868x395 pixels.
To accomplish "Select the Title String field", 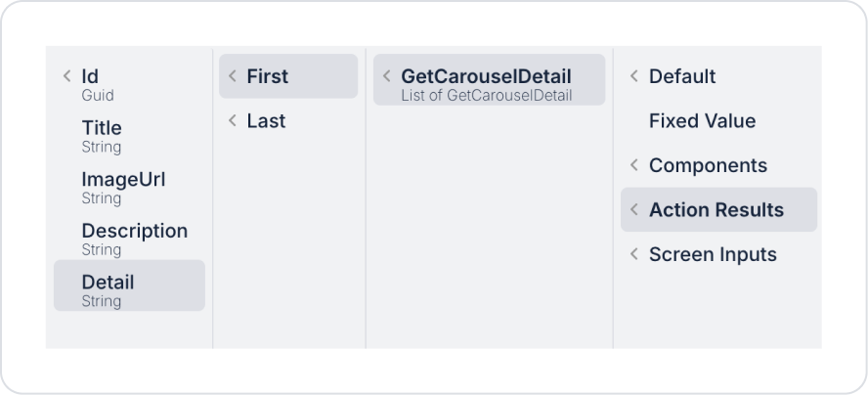I will coord(102,136).
